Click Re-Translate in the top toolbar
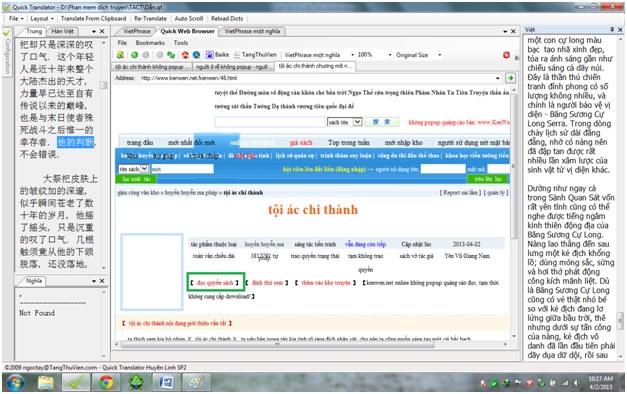 pos(150,18)
